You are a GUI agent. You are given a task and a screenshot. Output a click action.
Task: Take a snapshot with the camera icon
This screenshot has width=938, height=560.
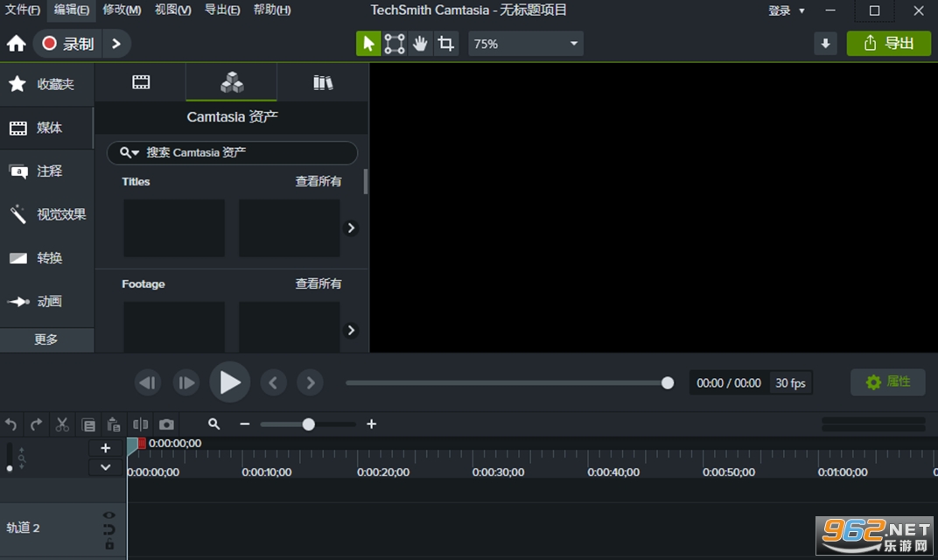point(166,424)
